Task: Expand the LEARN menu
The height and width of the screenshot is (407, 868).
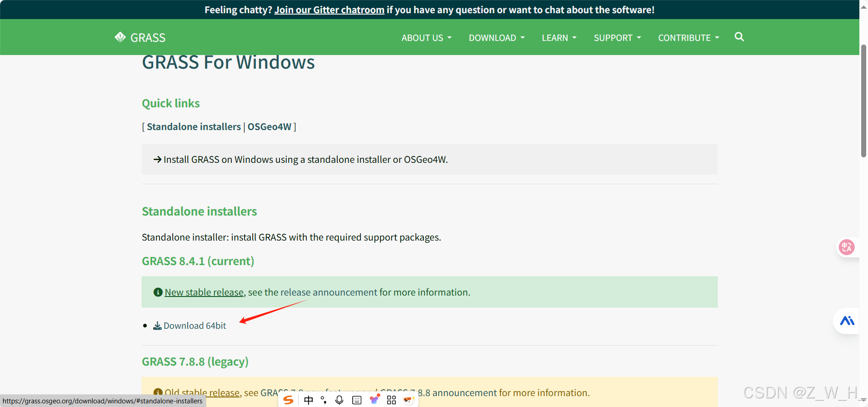Action: tap(559, 38)
